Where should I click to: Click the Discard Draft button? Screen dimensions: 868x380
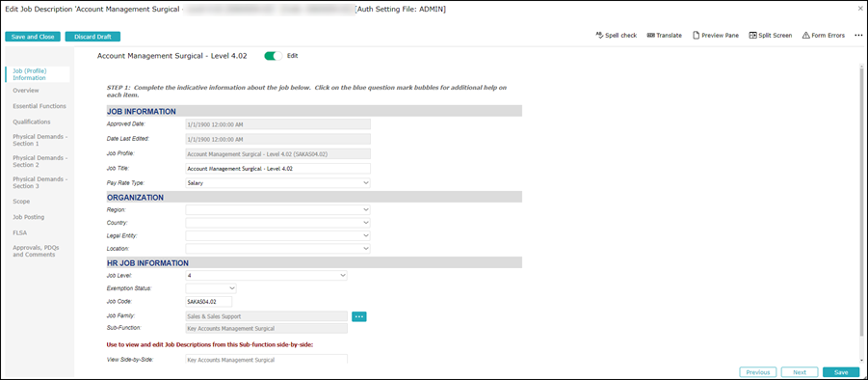(92, 37)
